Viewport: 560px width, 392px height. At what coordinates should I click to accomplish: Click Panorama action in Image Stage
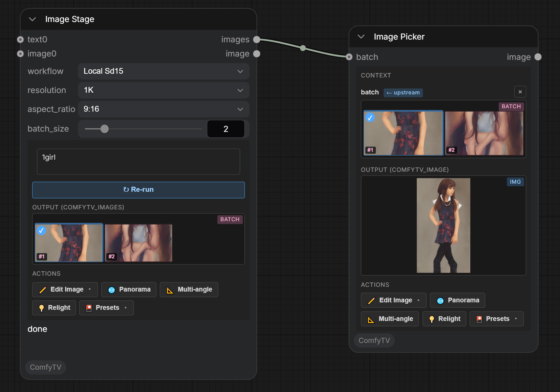[129, 290]
